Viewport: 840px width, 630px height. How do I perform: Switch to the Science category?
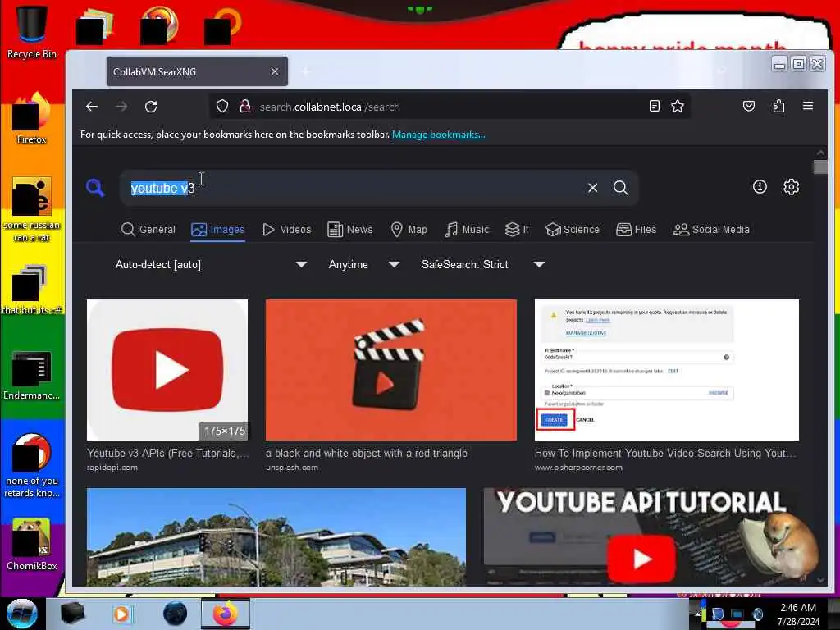click(x=572, y=230)
